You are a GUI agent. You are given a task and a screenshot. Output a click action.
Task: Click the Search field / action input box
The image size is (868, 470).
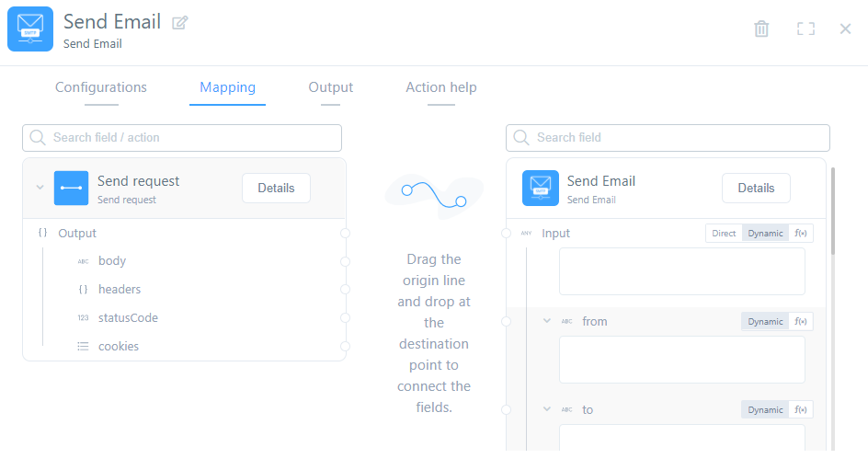pyautogui.click(x=182, y=138)
